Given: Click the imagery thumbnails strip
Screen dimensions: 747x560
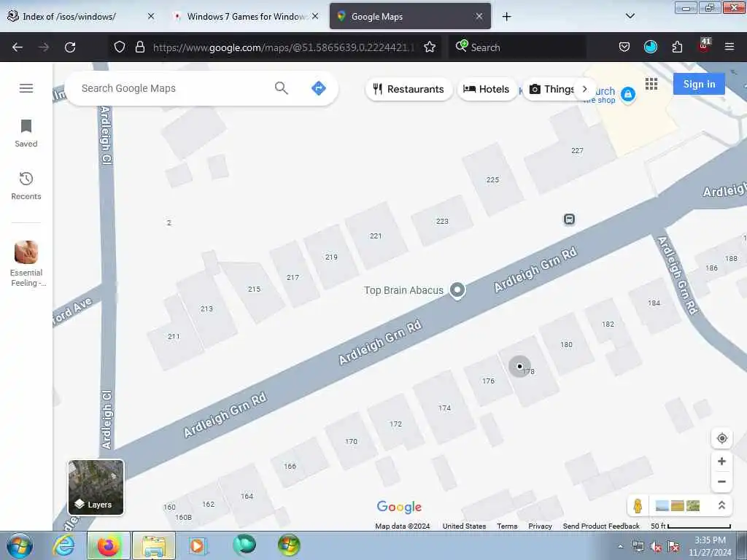Looking at the screenshot, I should coord(678,506).
